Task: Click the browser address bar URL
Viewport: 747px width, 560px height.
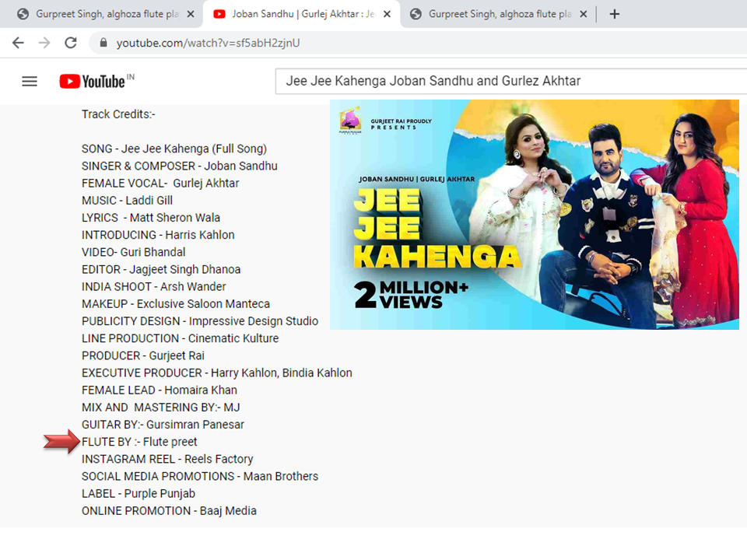Action: coord(208,44)
